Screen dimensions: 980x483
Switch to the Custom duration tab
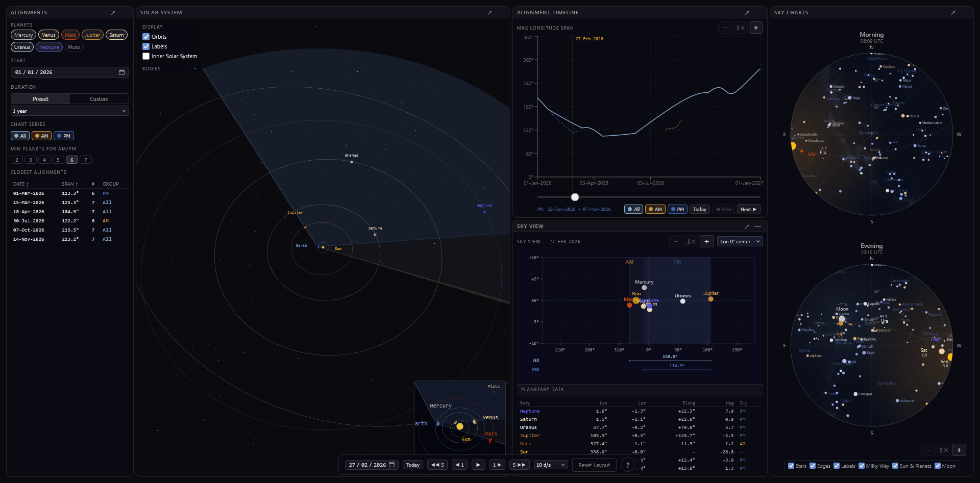click(99, 99)
